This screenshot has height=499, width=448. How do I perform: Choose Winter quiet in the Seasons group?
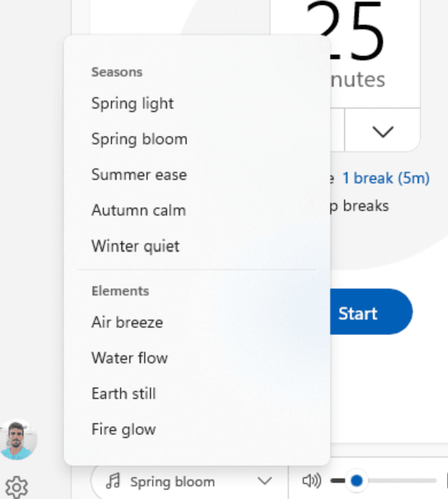[136, 246]
